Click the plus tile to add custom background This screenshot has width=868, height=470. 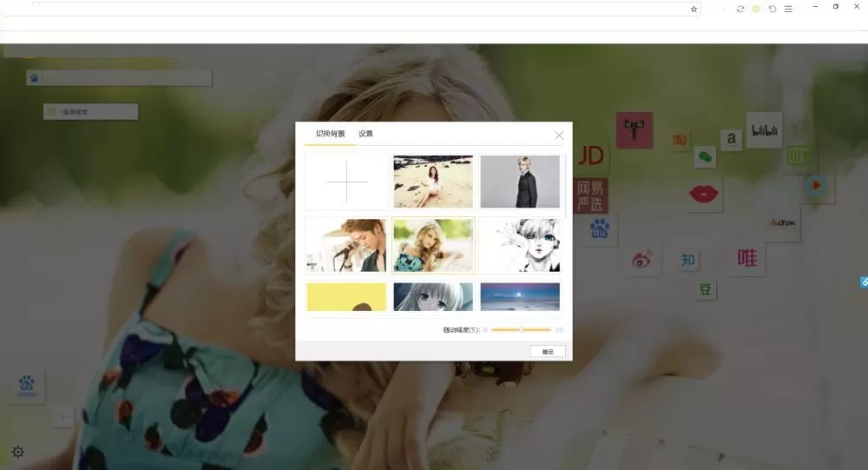pyautogui.click(x=346, y=182)
